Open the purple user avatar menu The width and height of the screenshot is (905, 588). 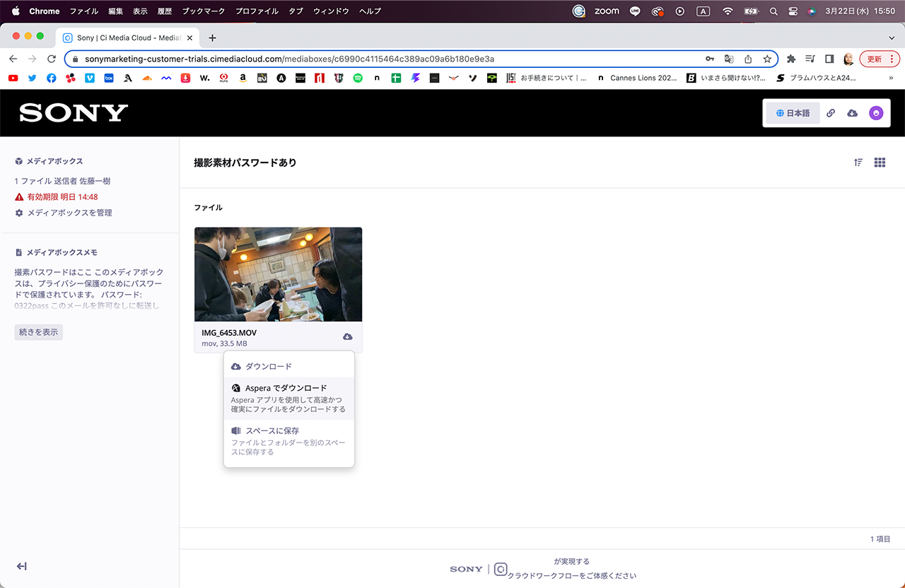(876, 113)
